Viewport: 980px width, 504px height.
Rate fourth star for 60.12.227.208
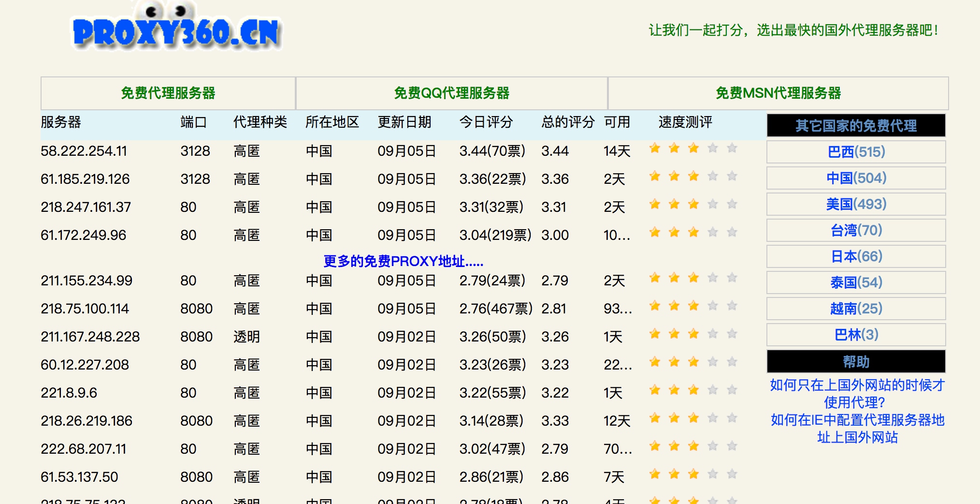tap(713, 362)
